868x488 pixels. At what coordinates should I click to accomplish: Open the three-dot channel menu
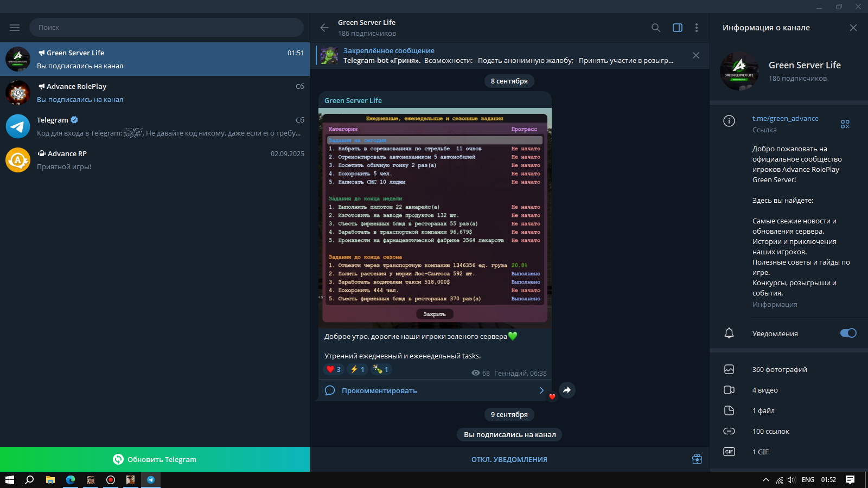click(x=697, y=28)
